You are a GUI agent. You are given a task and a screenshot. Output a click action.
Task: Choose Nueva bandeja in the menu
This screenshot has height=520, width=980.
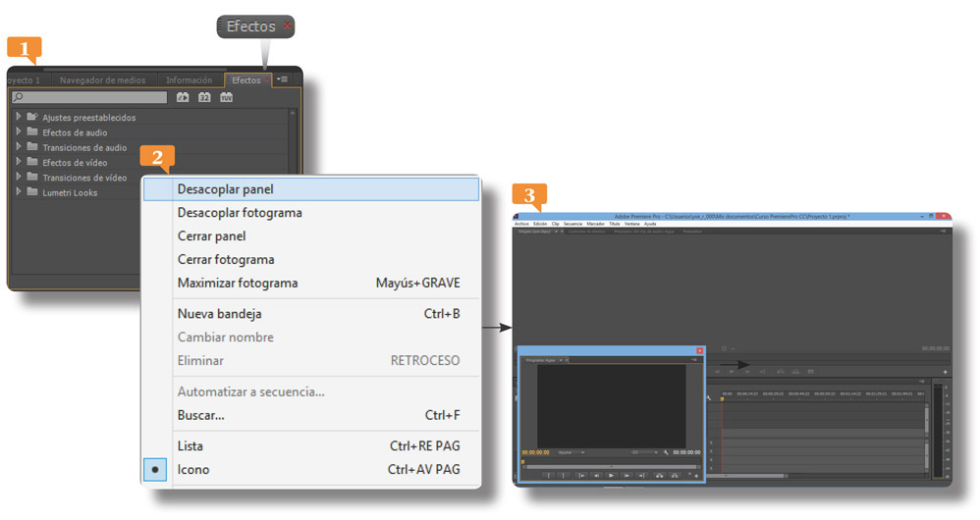[x=219, y=314]
